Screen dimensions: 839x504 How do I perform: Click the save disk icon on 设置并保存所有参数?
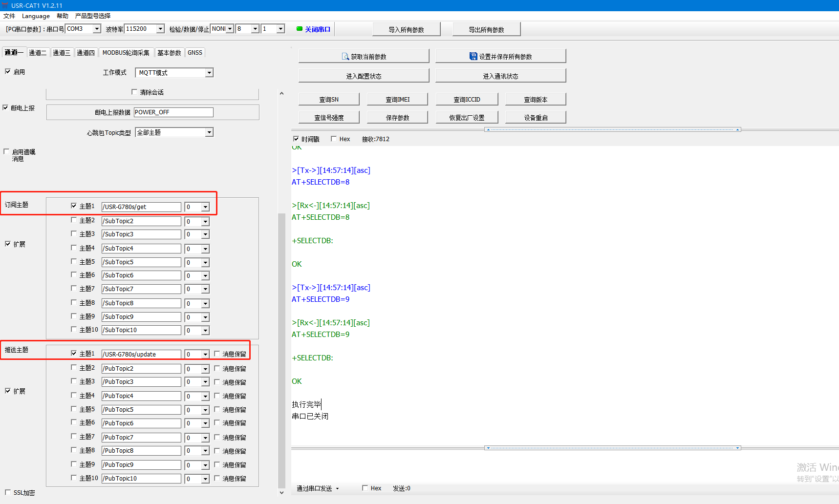pyautogui.click(x=473, y=57)
